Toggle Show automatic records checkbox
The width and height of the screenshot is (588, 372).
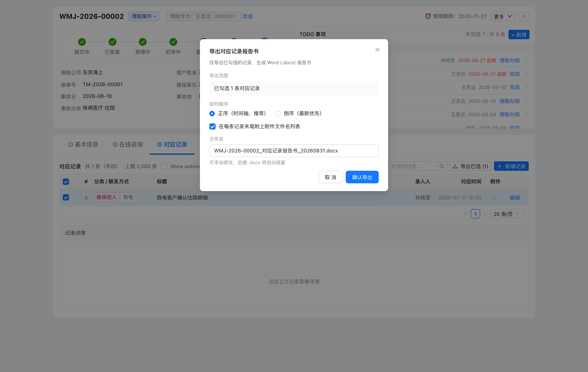[x=164, y=166]
